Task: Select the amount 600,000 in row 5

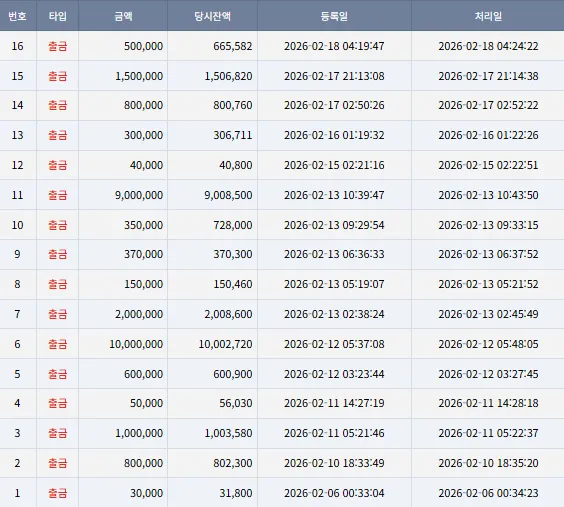Action: pyautogui.click(x=144, y=374)
